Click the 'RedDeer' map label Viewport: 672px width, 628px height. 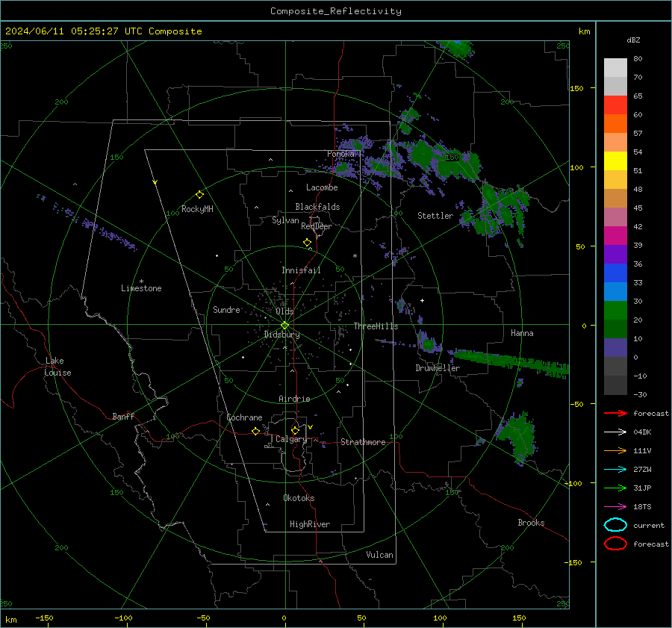coord(317,226)
